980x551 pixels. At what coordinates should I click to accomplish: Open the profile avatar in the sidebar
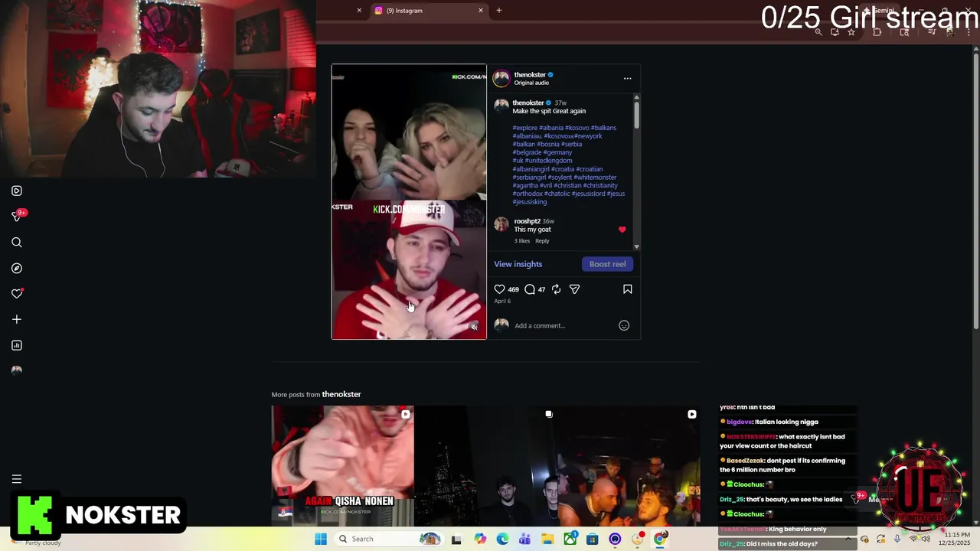click(x=17, y=370)
